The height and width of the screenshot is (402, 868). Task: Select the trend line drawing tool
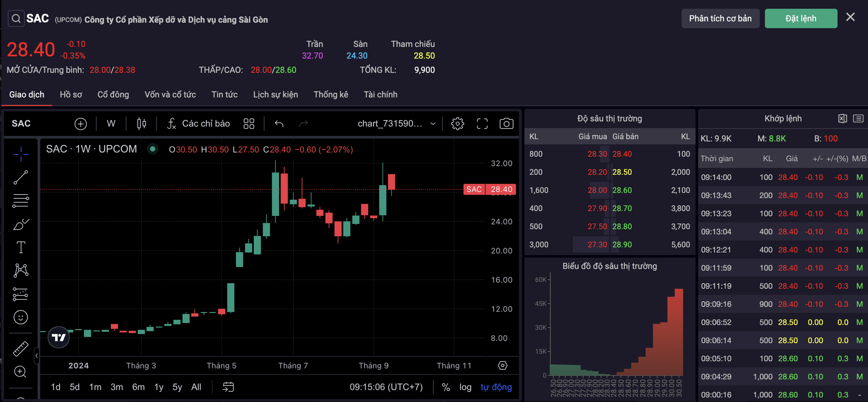pyautogui.click(x=21, y=178)
